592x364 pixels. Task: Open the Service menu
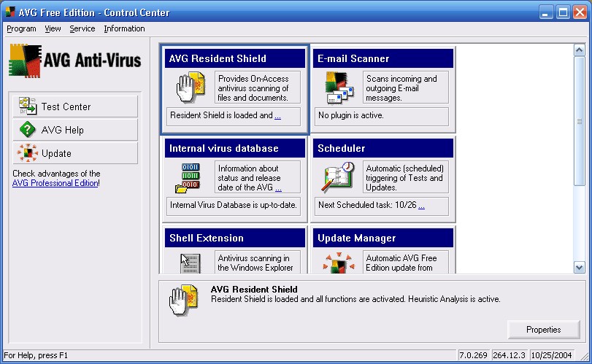click(82, 28)
